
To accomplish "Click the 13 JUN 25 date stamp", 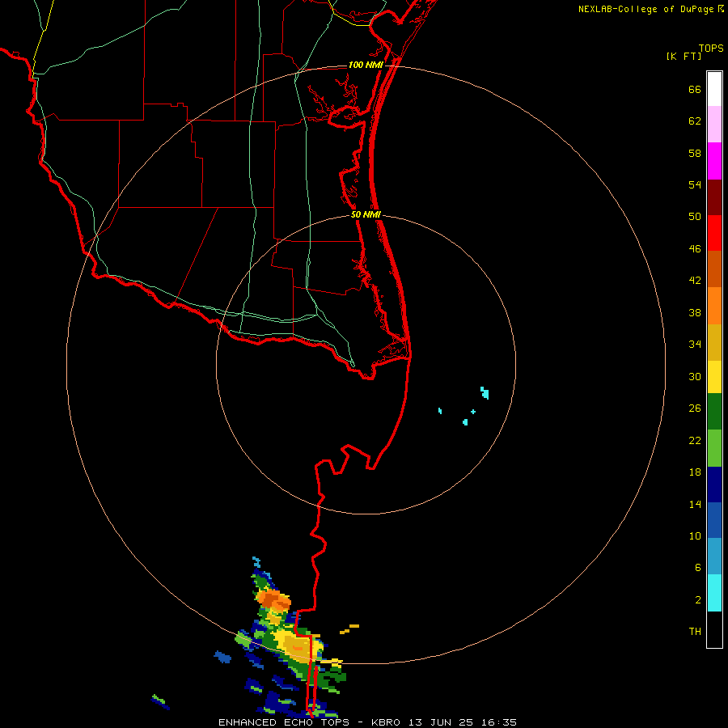I will coord(441,722).
